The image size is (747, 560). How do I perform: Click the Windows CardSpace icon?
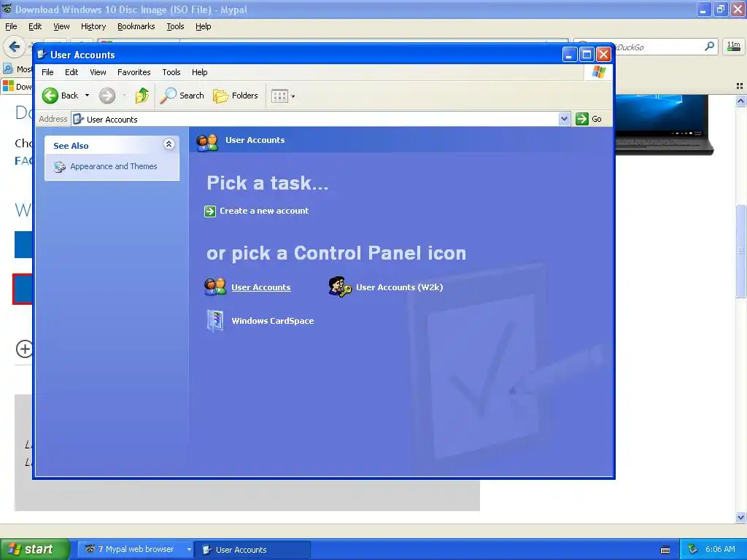(x=215, y=321)
